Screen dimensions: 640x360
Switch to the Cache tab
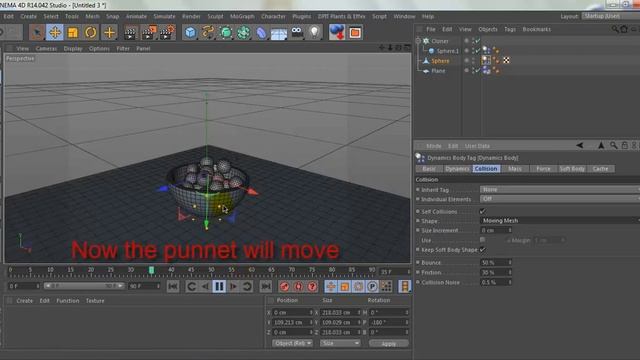600,169
